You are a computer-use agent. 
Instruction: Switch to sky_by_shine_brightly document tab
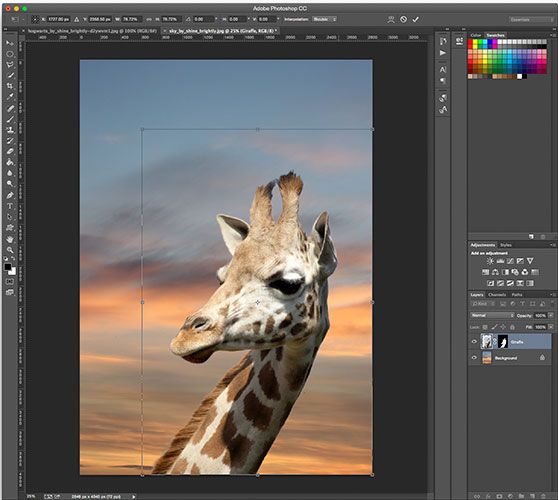pyautogui.click(x=221, y=31)
